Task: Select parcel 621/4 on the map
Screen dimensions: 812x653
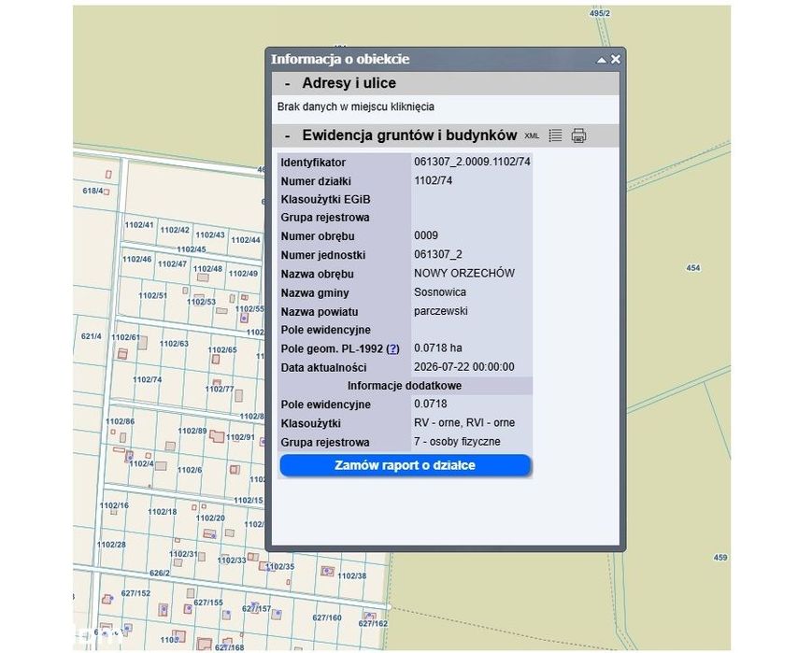Action: pyautogui.click(x=92, y=336)
